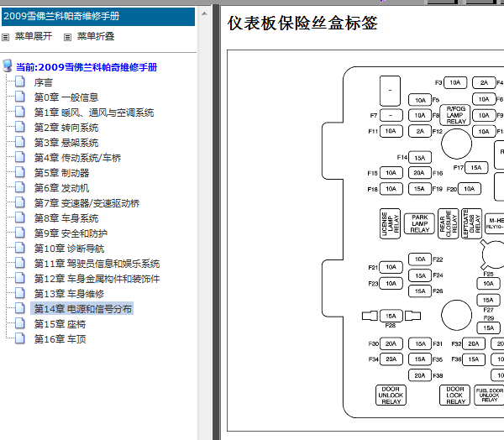Image resolution: width=504 pixels, height=440 pixels.
Task: Click page icon next to 第4章 传动系统/车桥
Action: pos(20,157)
